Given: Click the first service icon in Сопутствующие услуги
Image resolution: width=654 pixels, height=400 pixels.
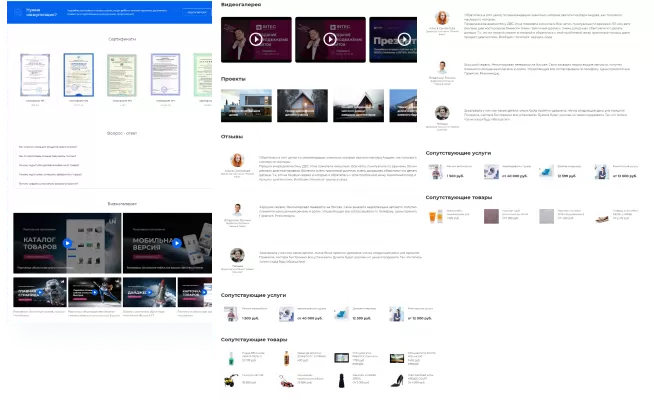Looking at the screenshot, I should (x=232, y=313).
